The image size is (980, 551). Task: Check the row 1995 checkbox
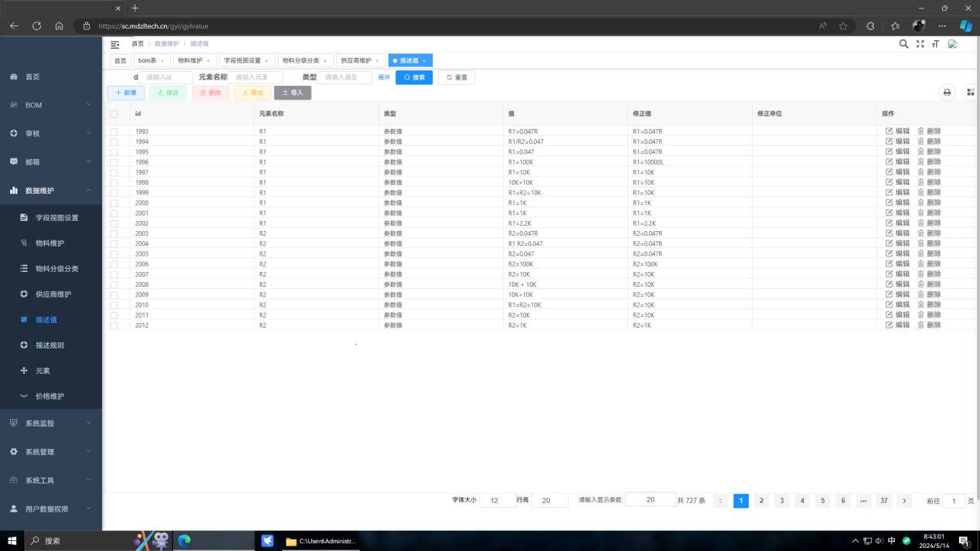click(114, 152)
